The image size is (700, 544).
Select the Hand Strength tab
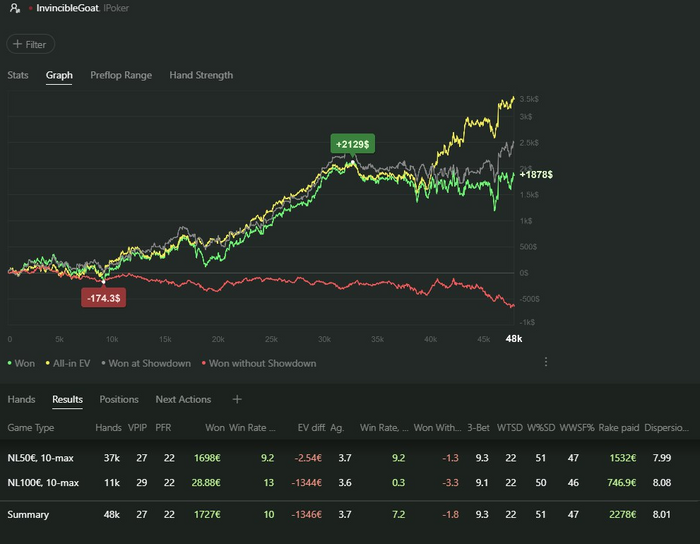pos(201,75)
